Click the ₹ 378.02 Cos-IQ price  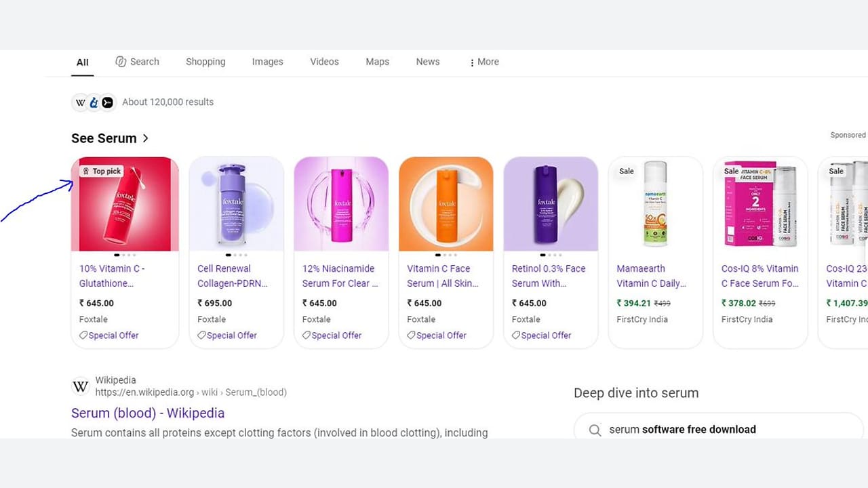738,303
